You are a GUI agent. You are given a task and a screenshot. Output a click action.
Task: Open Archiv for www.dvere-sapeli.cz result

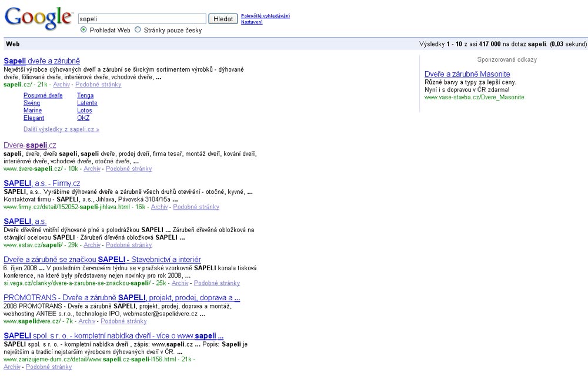click(92, 169)
